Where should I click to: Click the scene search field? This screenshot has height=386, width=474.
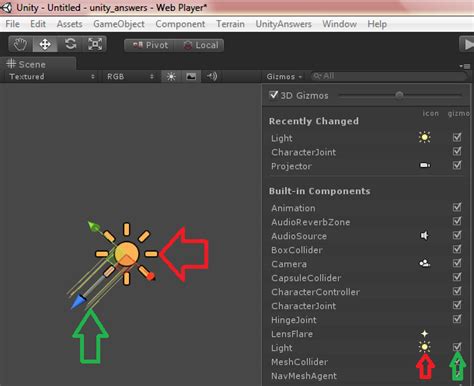pyautogui.click(x=388, y=76)
